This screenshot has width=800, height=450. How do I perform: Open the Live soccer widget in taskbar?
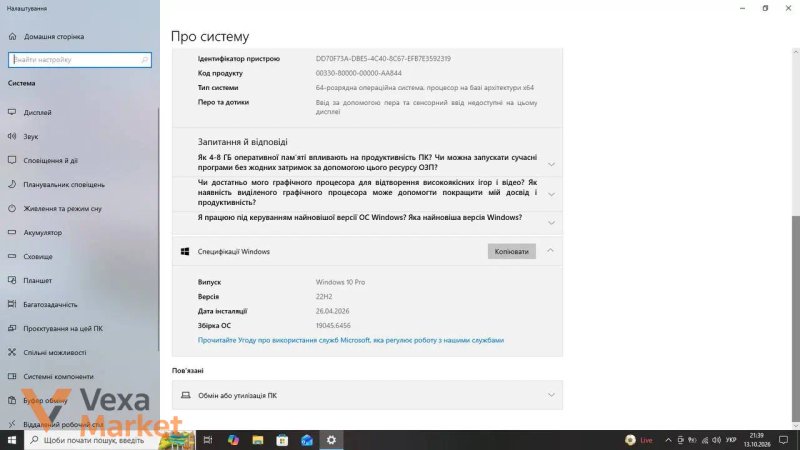639,440
